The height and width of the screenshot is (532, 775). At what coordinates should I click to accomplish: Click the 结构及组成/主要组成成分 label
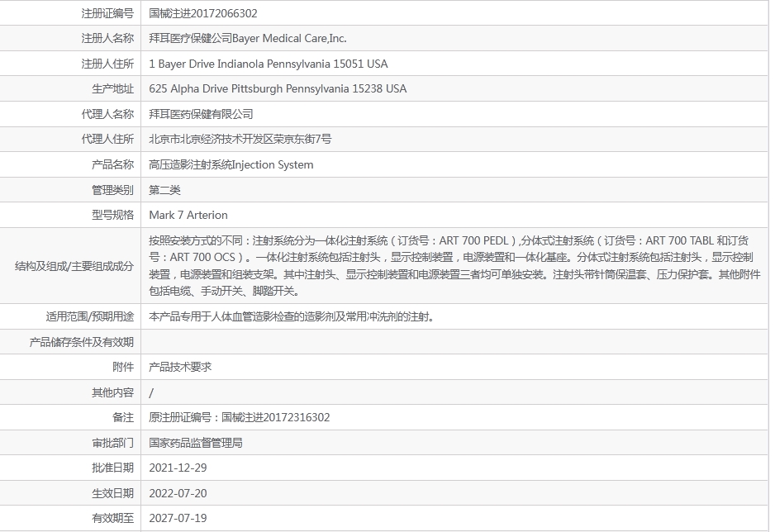tap(74, 266)
